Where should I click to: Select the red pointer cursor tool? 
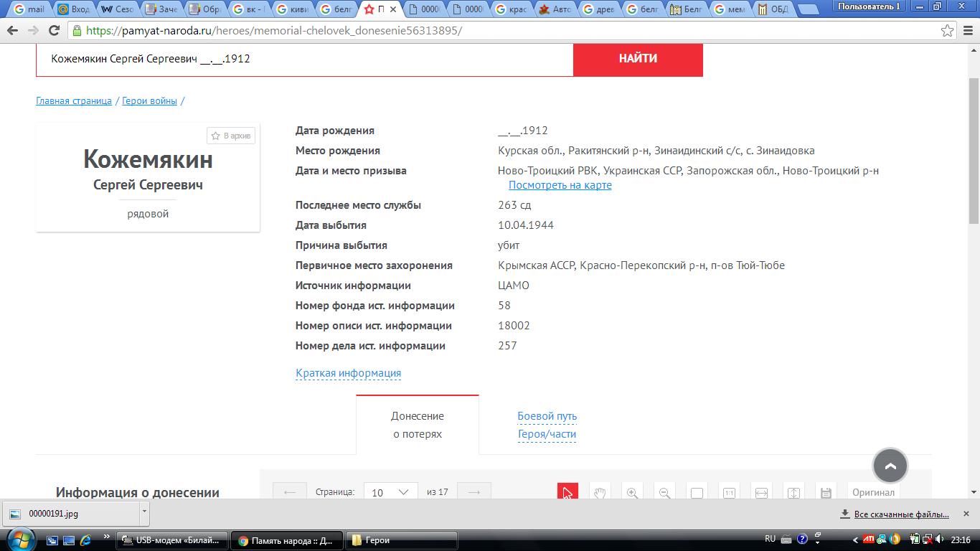click(x=567, y=493)
